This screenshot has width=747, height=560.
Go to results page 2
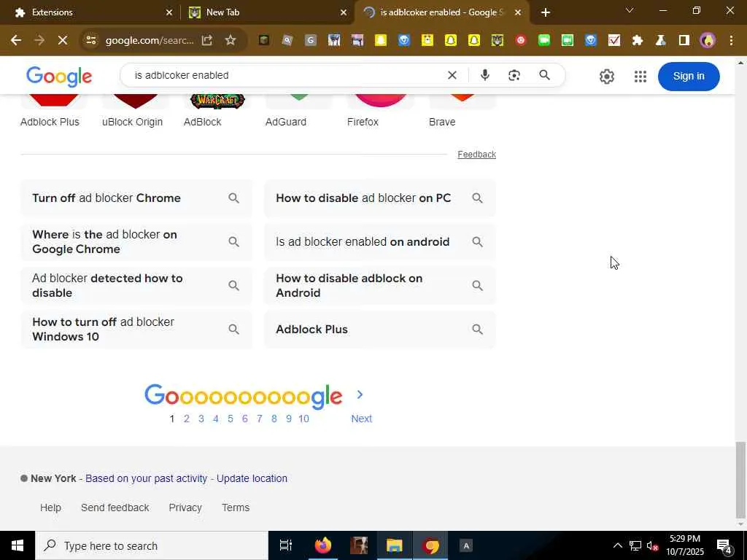tap(187, 419)
